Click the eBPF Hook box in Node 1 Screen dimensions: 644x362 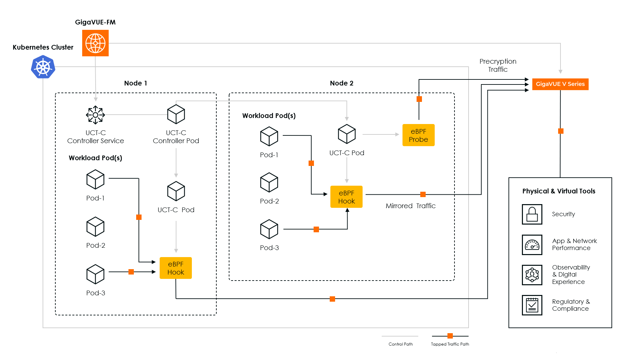(x=176, y=268)
